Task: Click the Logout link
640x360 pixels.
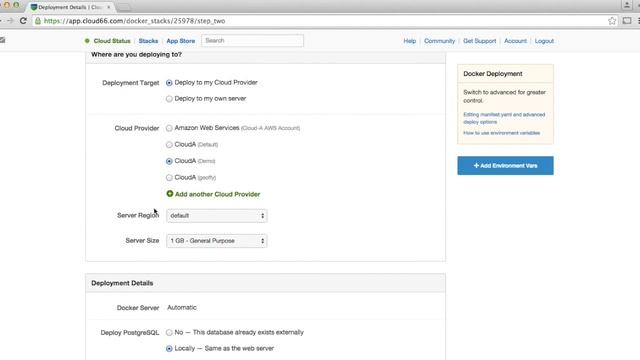Action: tap(544, 41)
